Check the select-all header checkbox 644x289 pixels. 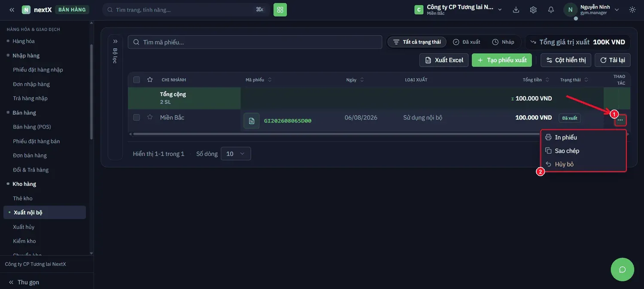tap(137, 80)
